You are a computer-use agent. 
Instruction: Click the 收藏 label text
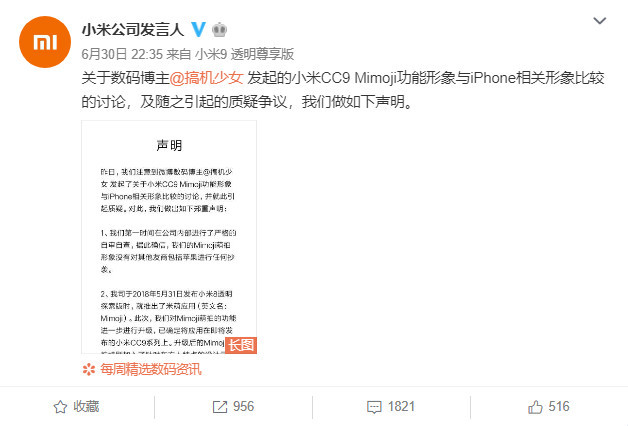pos(86,407)
